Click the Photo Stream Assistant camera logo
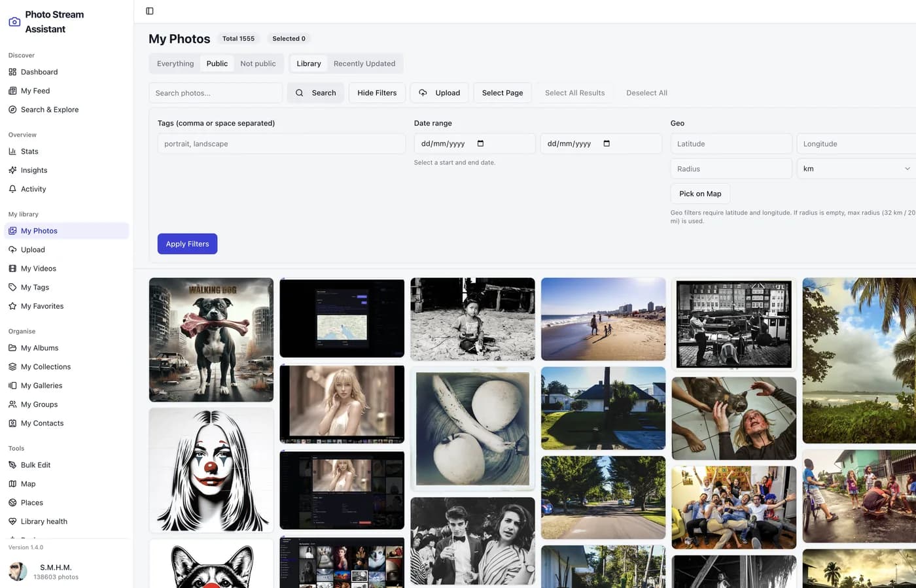The height and width of the screenshot is (588, 916). pos(14,22)
